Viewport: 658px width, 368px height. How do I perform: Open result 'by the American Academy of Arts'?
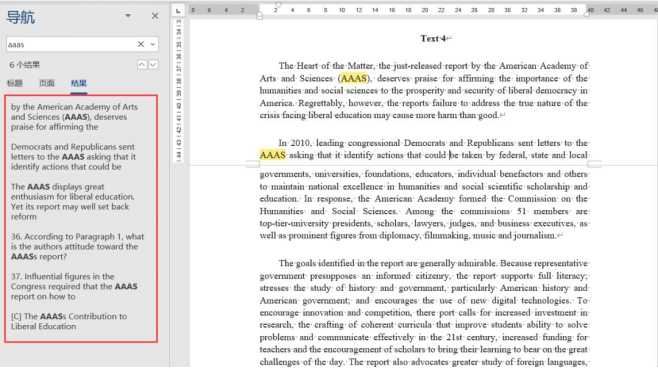click(x=81, y=117)
